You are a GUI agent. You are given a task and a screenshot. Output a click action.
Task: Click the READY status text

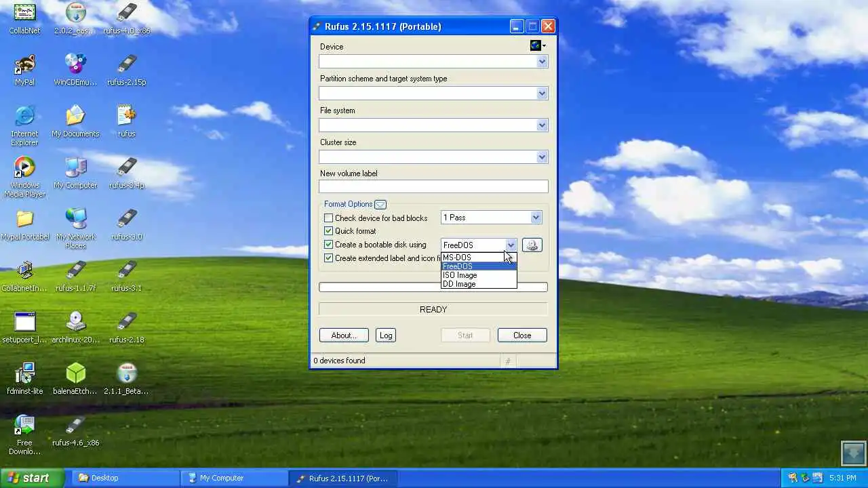tap(433, 310)
